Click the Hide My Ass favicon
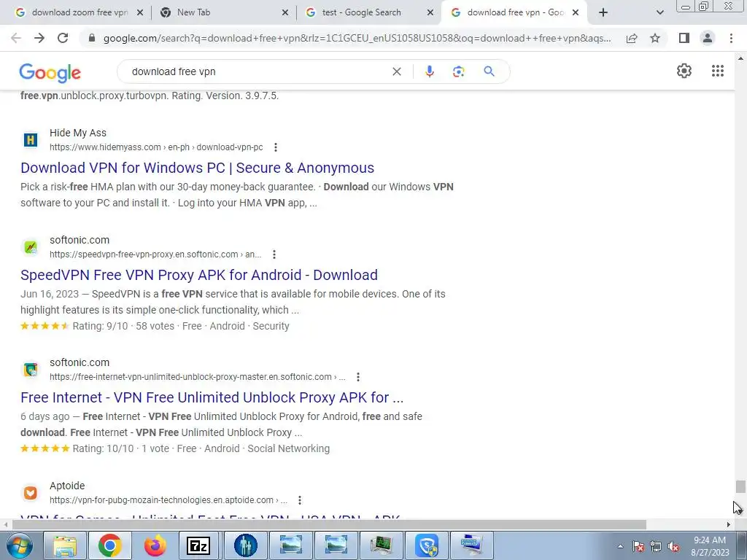747x560 pixels. (31, 139)
